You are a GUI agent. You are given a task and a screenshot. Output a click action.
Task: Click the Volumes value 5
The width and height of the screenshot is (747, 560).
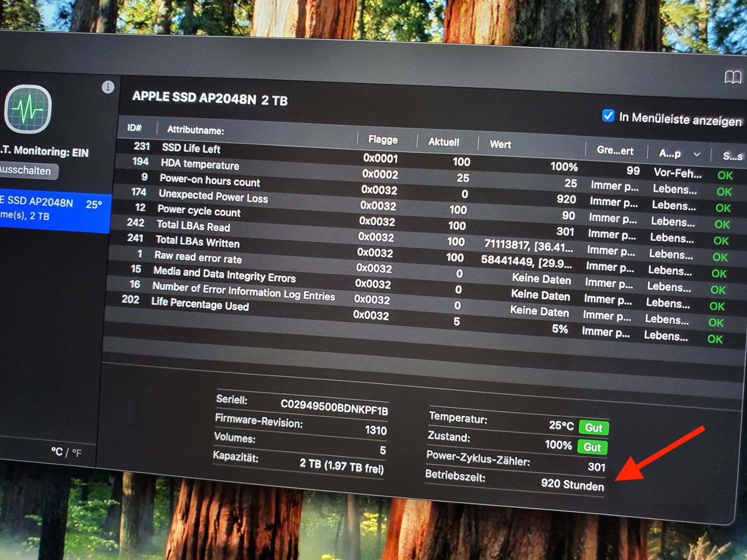click(383, 450)
